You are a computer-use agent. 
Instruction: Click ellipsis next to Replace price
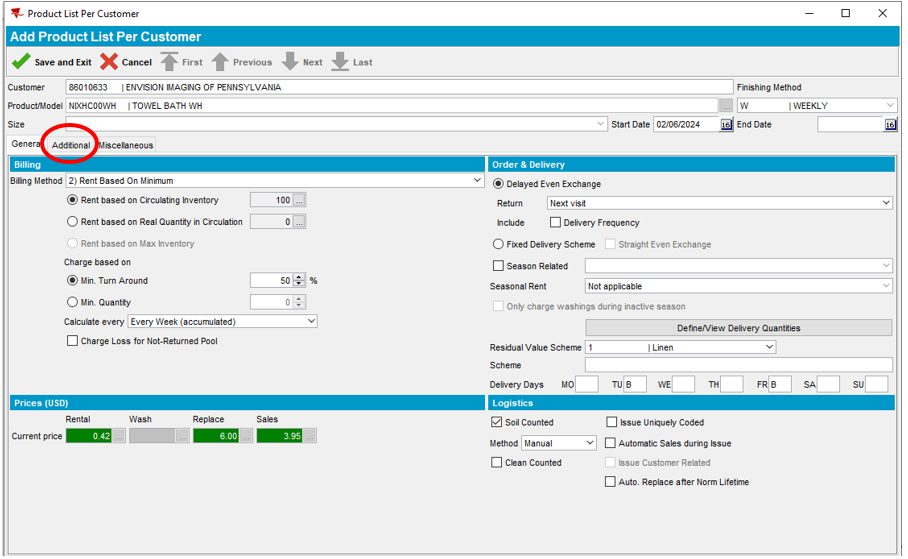point(245,436)
